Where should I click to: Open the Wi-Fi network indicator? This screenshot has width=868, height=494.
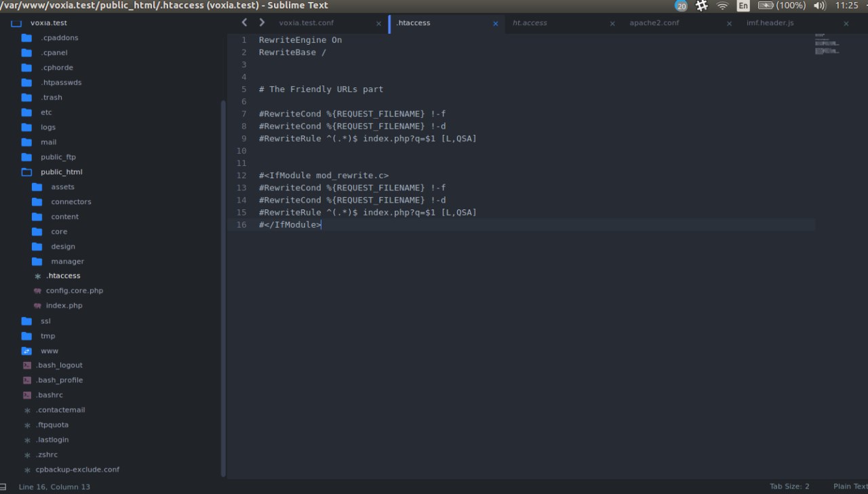tap(722, 5)
